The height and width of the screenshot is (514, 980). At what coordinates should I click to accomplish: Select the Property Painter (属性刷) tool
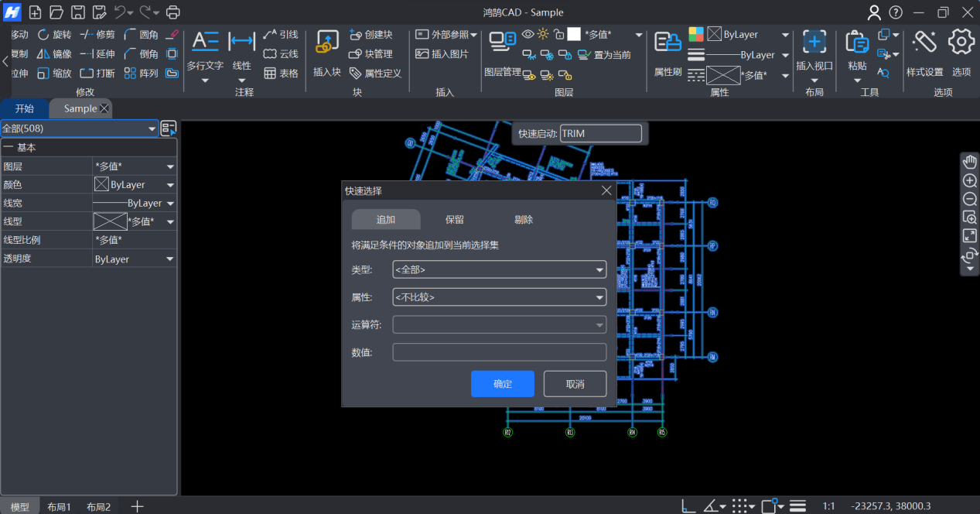coord(667,43)
